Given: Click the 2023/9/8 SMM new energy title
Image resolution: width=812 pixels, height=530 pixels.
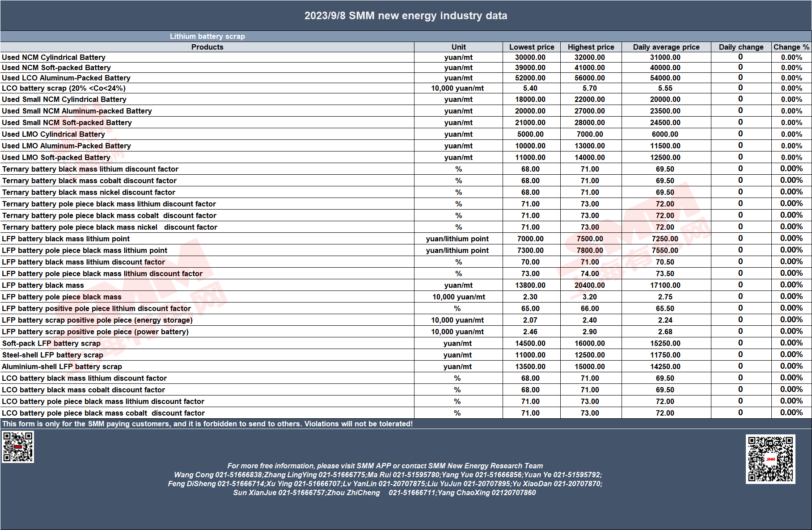Looking at the screenshot, I should pyautogui.click(x=406, y=16).
